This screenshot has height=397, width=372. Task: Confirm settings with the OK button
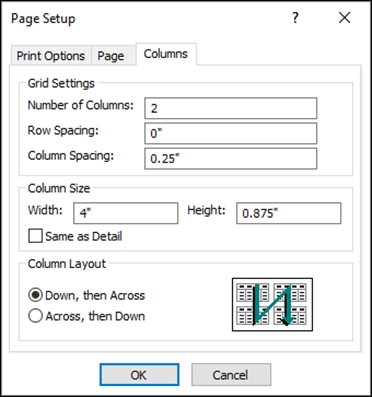139,375
